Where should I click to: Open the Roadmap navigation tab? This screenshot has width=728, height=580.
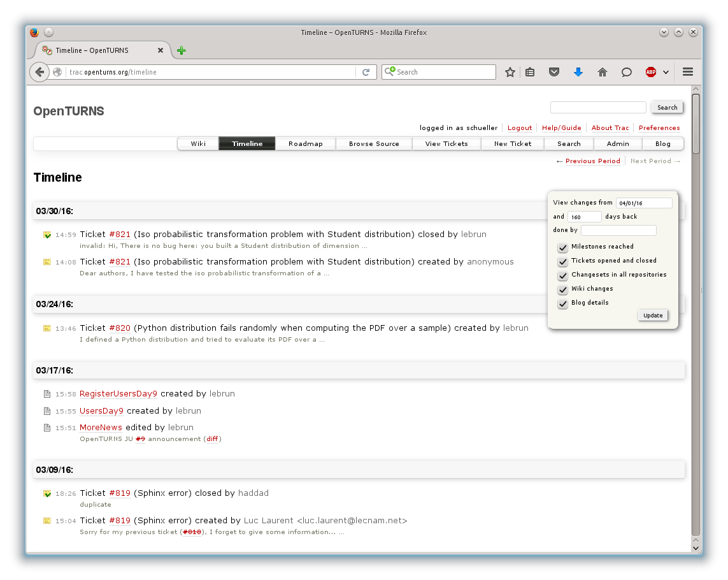306,143
